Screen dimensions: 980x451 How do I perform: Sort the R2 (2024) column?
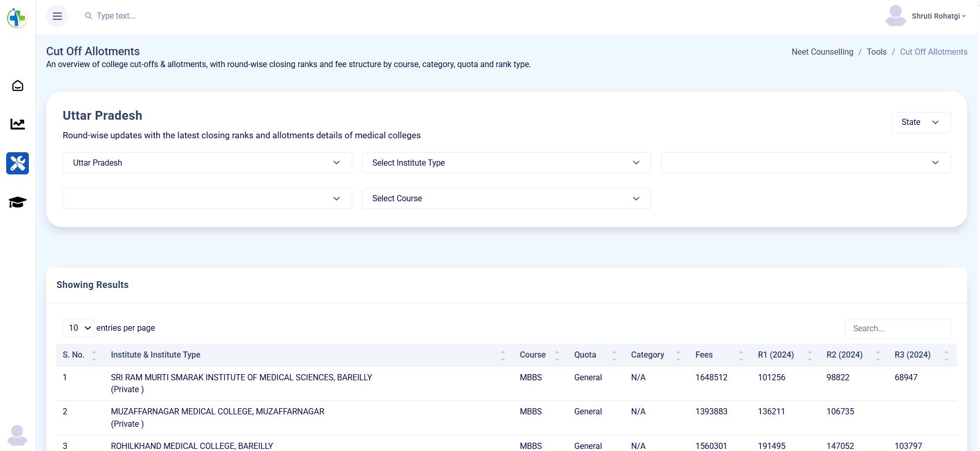[x=878, y=355]
